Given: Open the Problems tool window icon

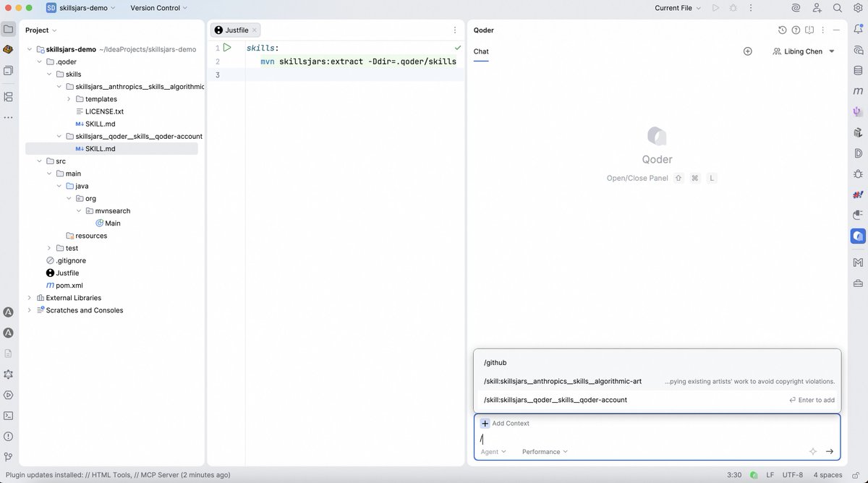Looking at the screenshot, I should point(8,436).
